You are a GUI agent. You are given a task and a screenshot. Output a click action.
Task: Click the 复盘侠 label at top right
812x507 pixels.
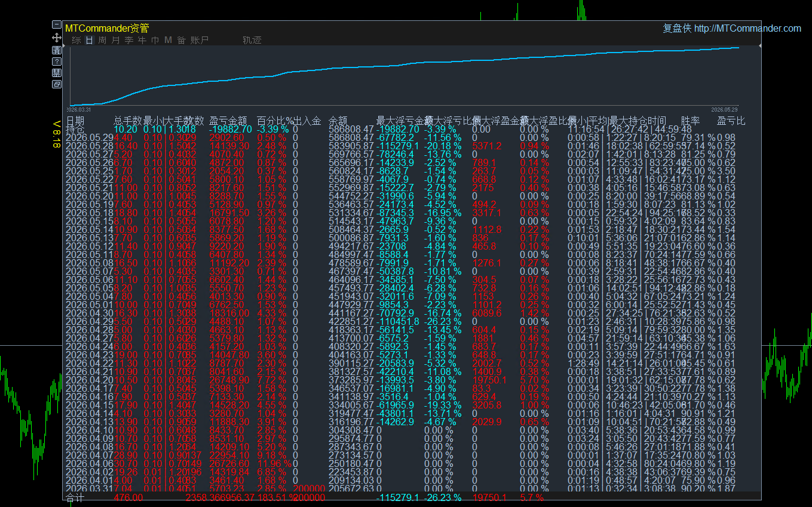click(677, 28)
